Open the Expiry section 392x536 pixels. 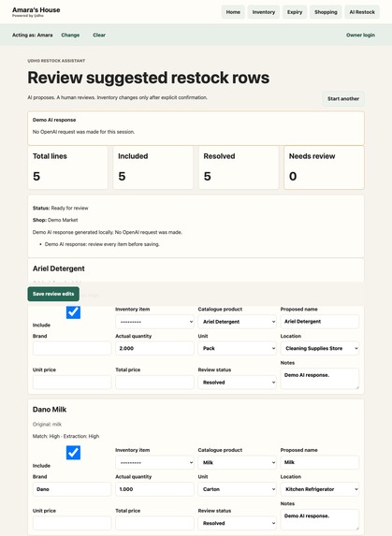point(295,12)
